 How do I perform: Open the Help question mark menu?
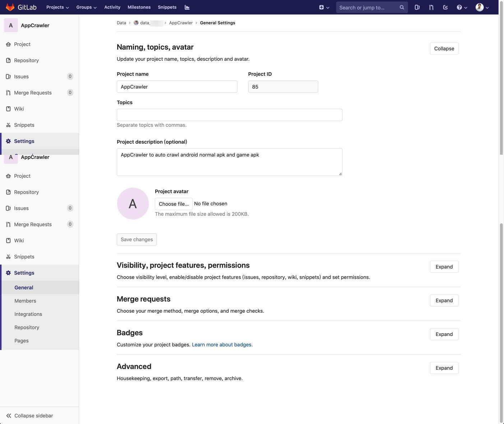coord(462,7)
